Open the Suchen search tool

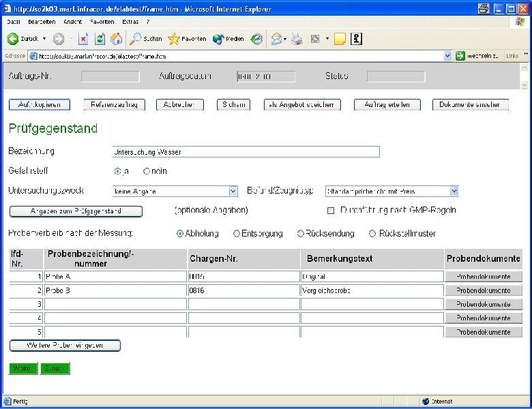tap(146, 39)
